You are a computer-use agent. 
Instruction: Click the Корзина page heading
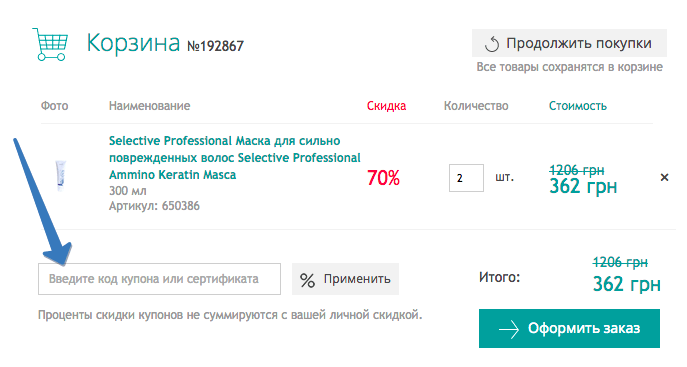click(133, 43)
